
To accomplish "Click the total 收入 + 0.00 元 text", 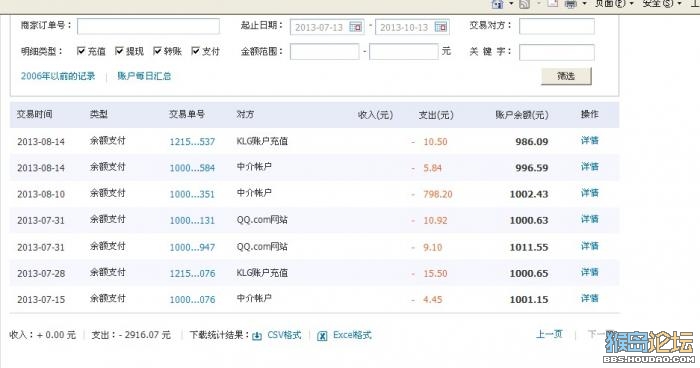I will [42, 335].
